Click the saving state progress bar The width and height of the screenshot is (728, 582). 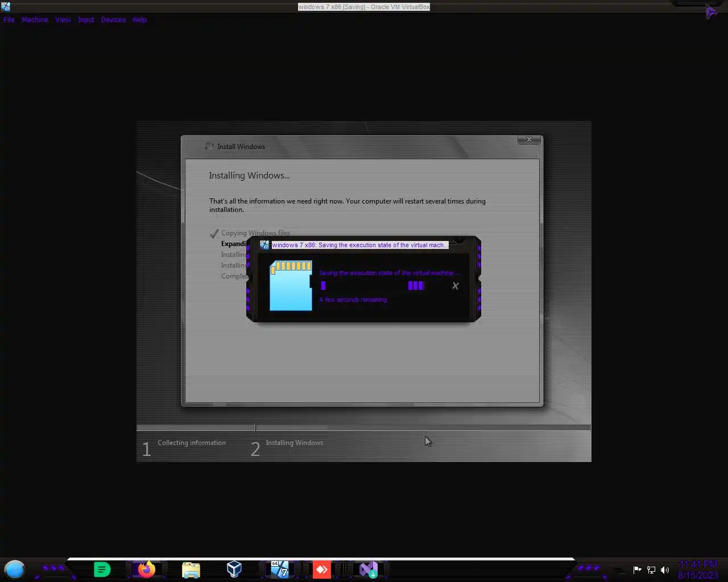373,285
